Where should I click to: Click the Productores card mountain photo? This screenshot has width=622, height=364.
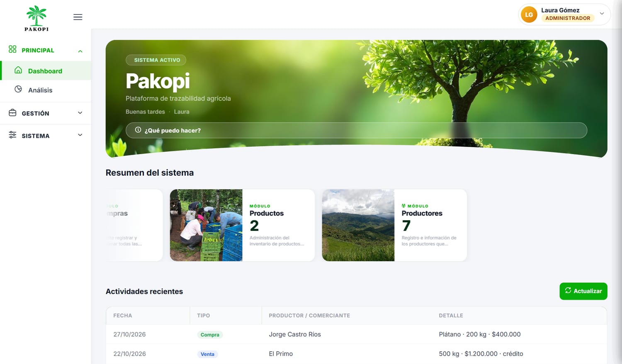358,225
